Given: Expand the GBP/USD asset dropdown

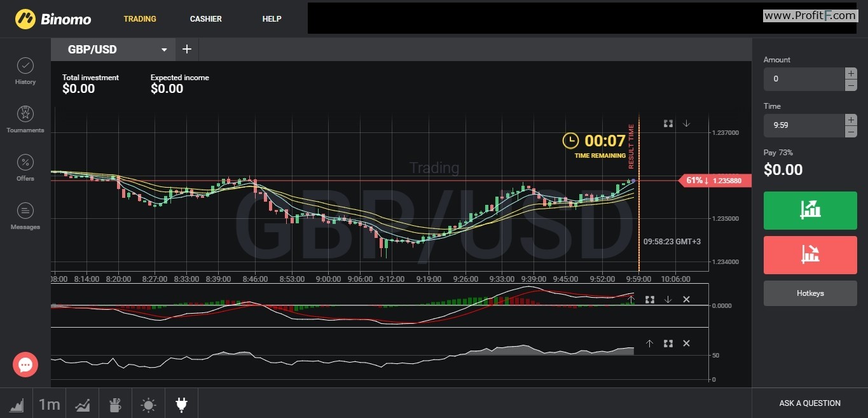Looking at the screenshot, I should 164,50.
